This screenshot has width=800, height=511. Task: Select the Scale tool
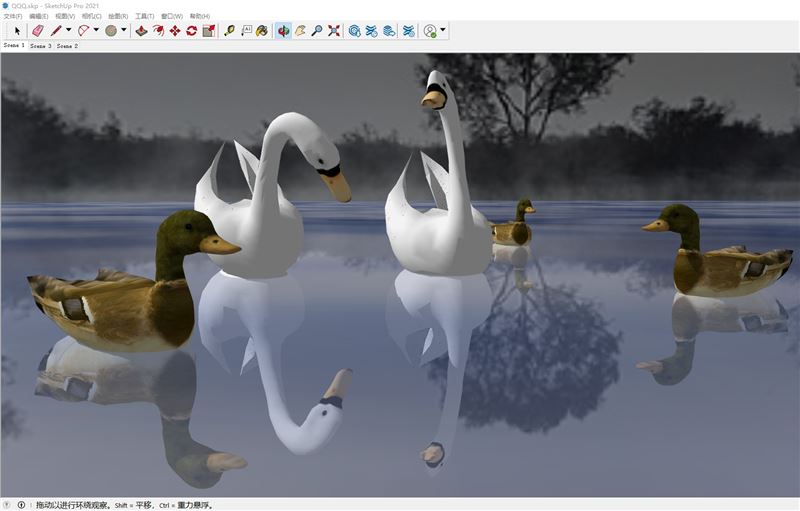(x=209, y=31)
